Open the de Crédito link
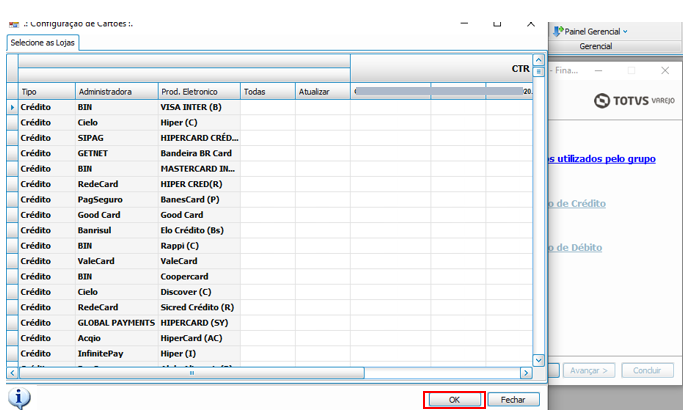683x413 pixels. click(x=577, y=203)
